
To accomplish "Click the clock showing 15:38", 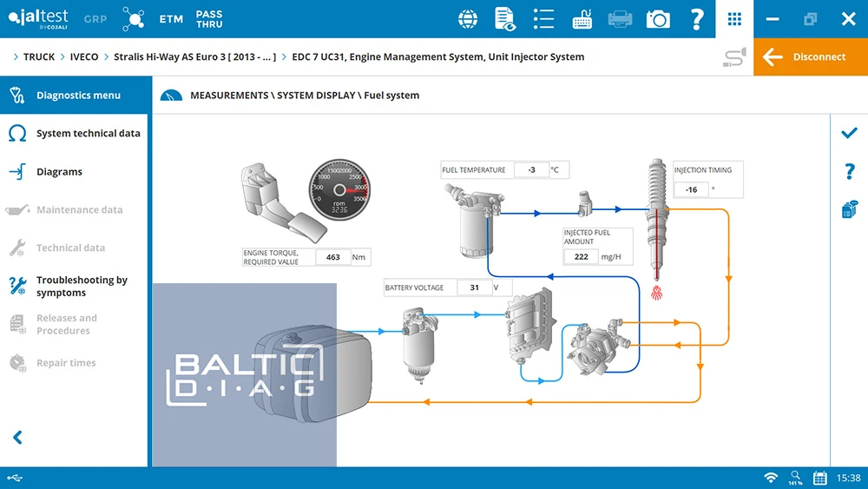I will [x=848, y=478].
